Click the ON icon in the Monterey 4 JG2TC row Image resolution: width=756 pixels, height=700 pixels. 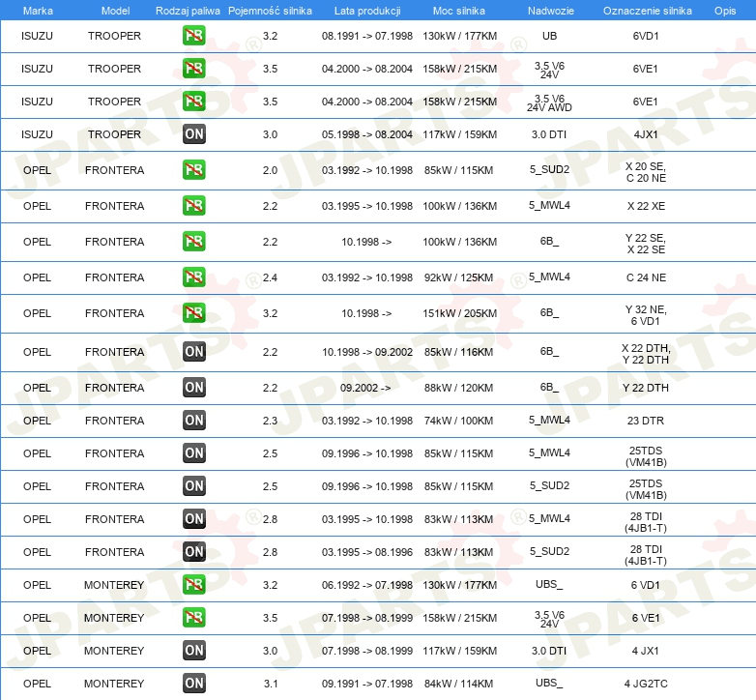point(194,684)
